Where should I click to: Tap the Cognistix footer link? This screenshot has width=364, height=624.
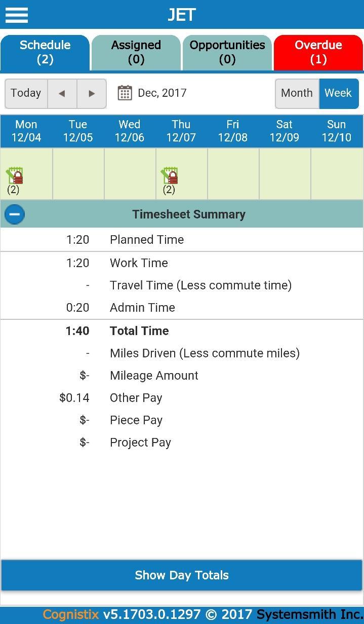pos(71,615)
